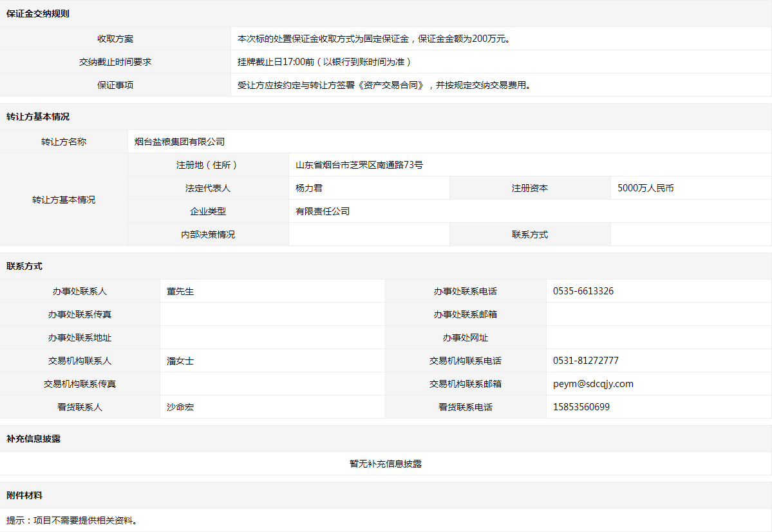Click the 转让方名称 label
Screen dimensions: 772x532
64,142
